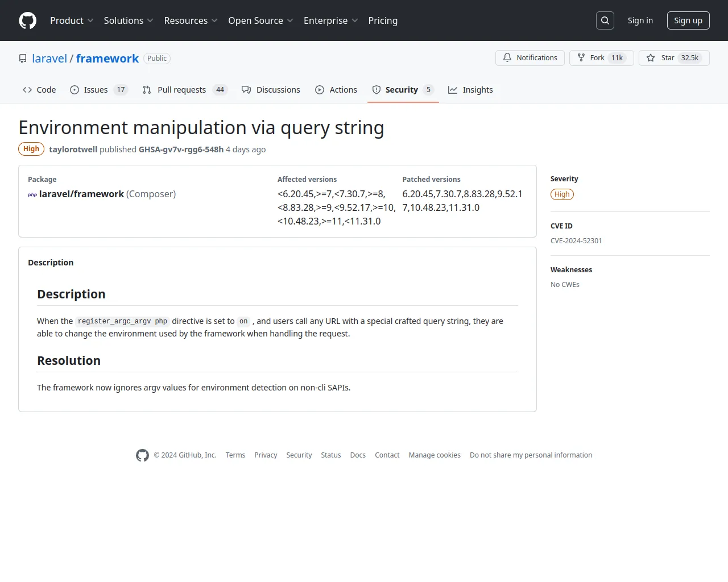728x582 pixels.
Task: Expand the Solutions menu
Action: pyautogui.click(x=129, y=20)
